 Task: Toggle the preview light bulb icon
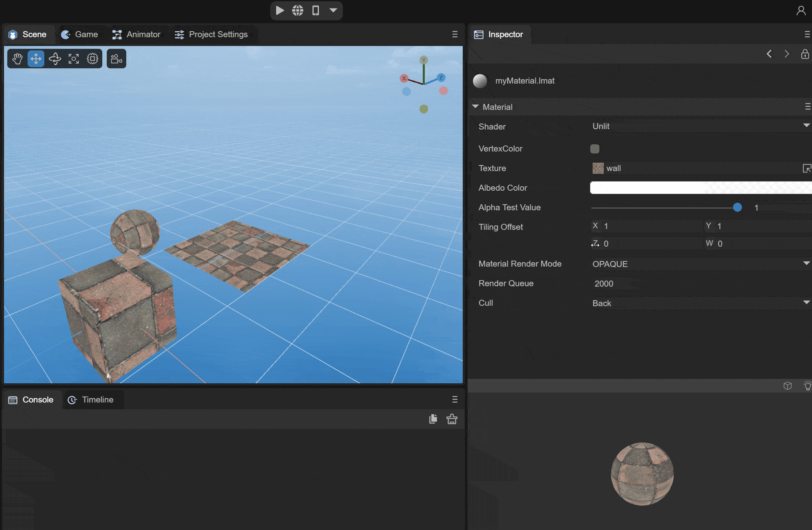point(807,386)
